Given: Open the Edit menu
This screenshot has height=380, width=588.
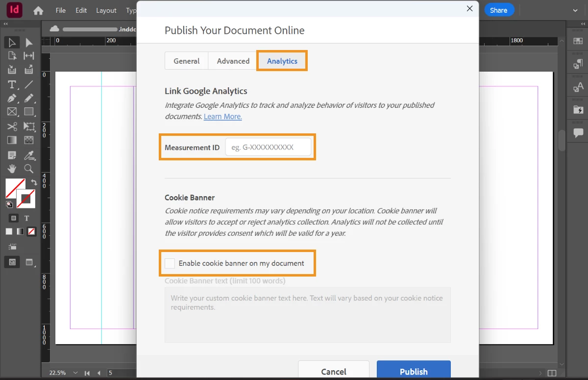Looking at the screenshot, I should tap(81, 10).
